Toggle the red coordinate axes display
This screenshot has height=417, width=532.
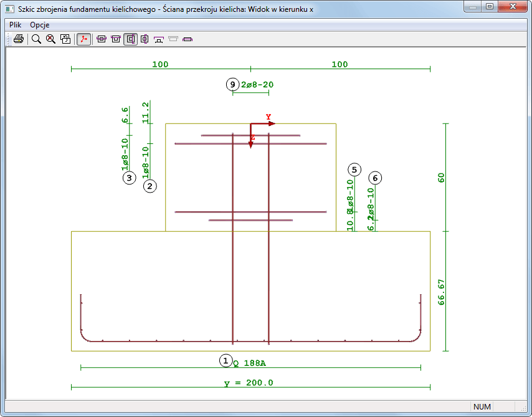[x=83, y=39]
